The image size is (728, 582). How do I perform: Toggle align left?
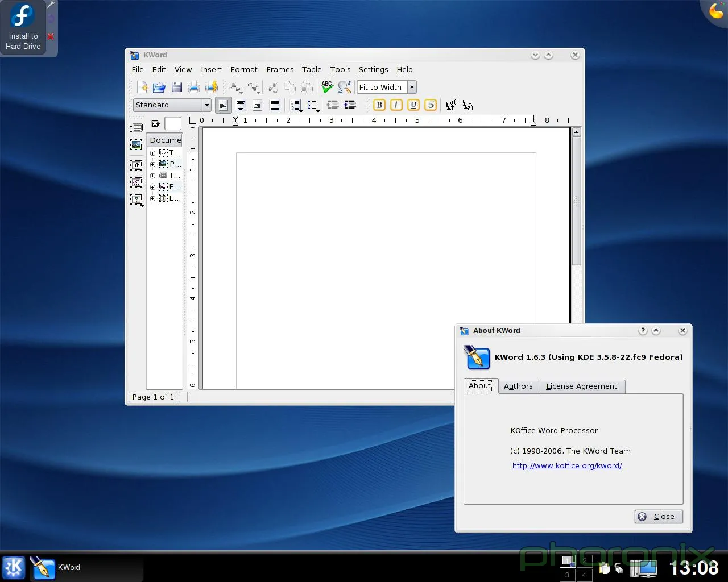[223, 105]
